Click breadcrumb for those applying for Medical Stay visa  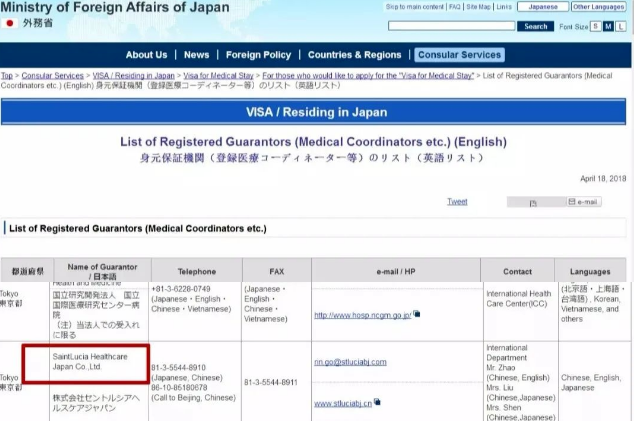(368, 76)
